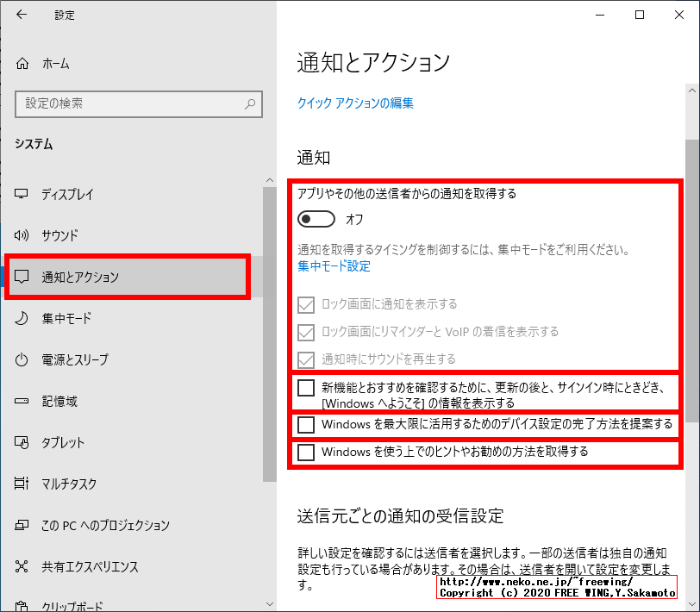The width and height of the screenshot is (700, 612).
Task: Click the back arrow icon
Action: (x=22, y=15)
